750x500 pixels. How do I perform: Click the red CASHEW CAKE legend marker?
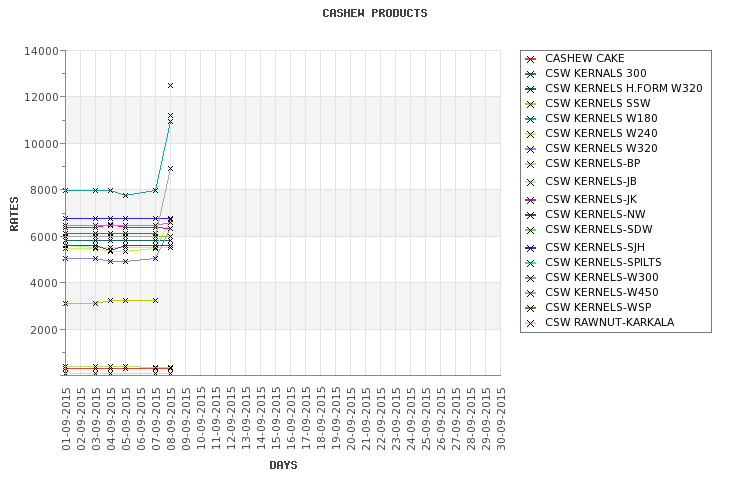tap(530, 59)
